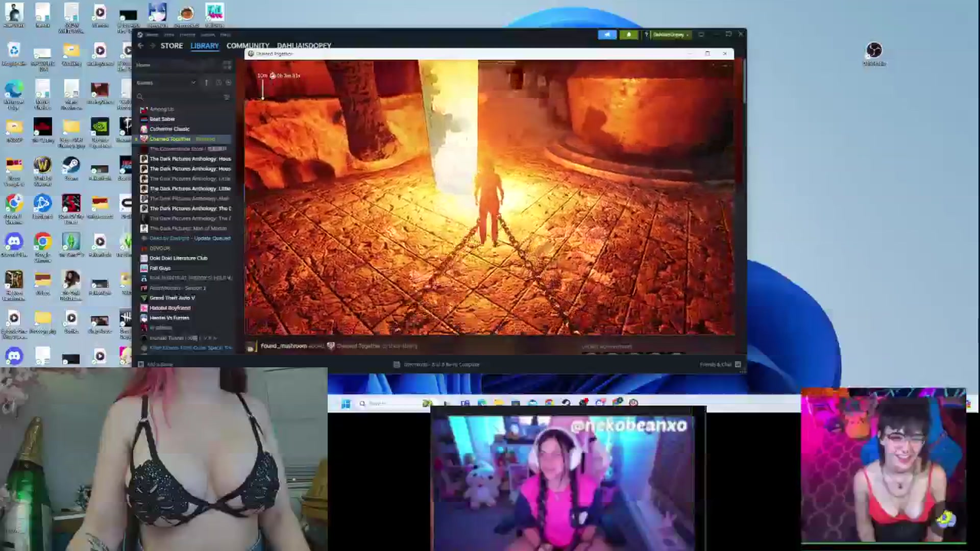Open the DAHLIAISDOPEY profile tab
The height and width of the screenshot is (551, 980).
[x=304, y=45]
